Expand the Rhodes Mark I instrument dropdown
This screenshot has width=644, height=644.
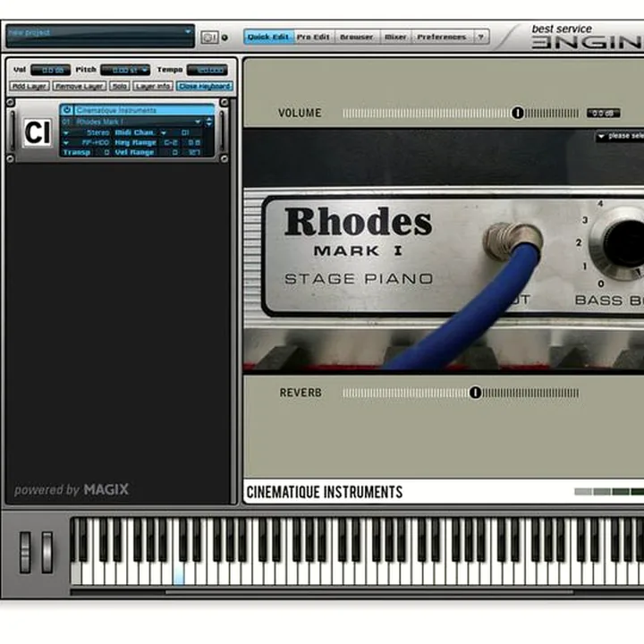click(198, 122)
